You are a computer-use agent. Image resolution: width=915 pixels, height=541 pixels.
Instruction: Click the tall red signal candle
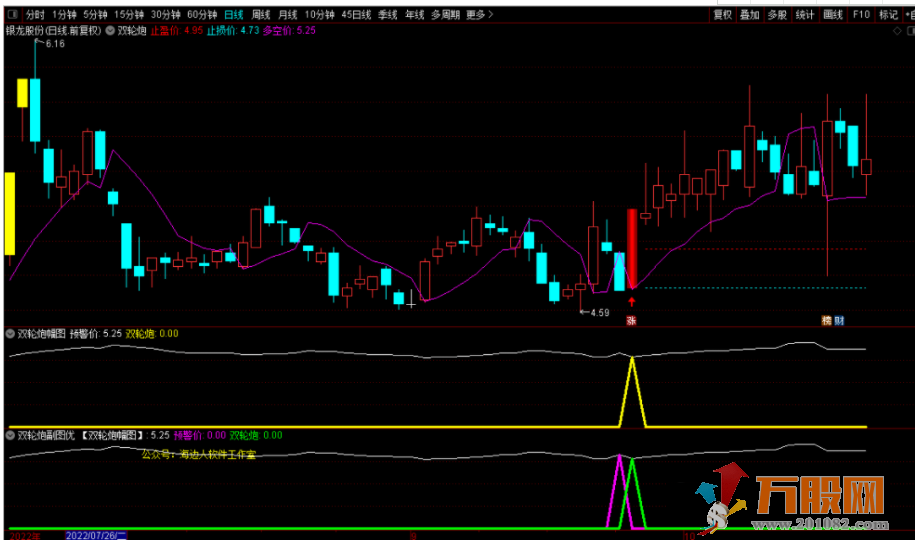click(x=631, y=248)
